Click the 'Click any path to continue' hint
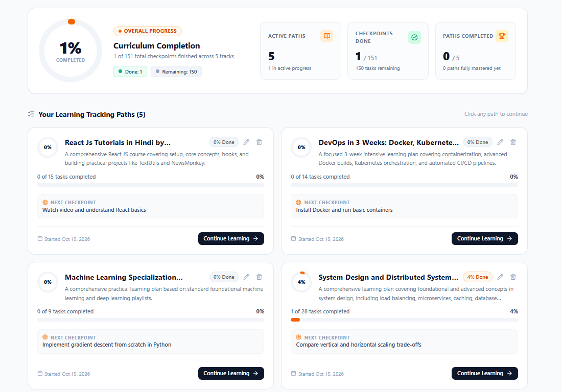562x392 pixels. pyautogui.click(x=496, y=114)
